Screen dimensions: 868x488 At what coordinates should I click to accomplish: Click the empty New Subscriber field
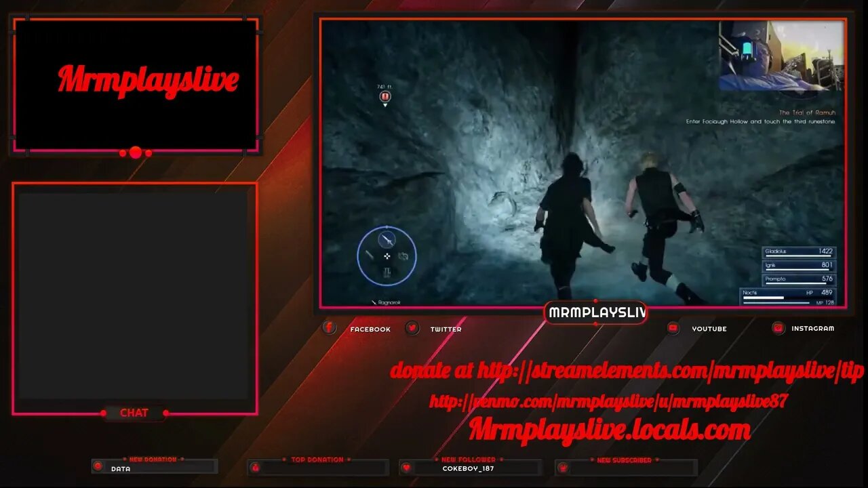pos(626,468)
